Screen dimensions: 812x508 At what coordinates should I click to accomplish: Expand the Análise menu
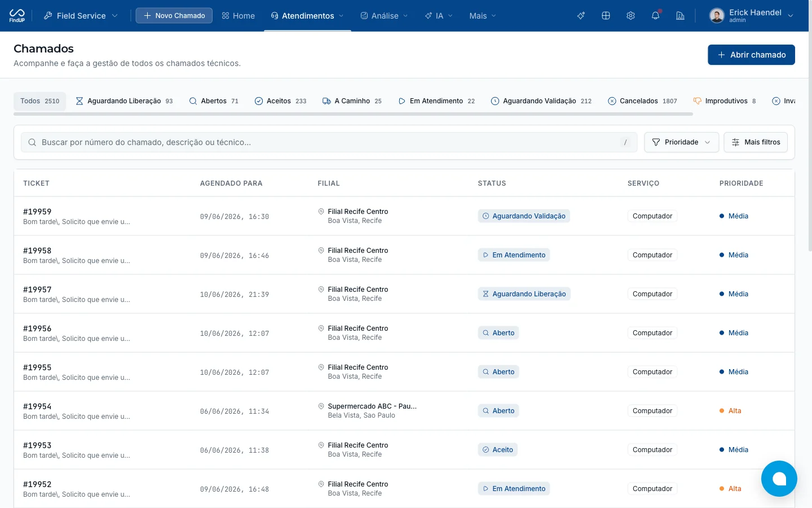click(x=384, y=16)
